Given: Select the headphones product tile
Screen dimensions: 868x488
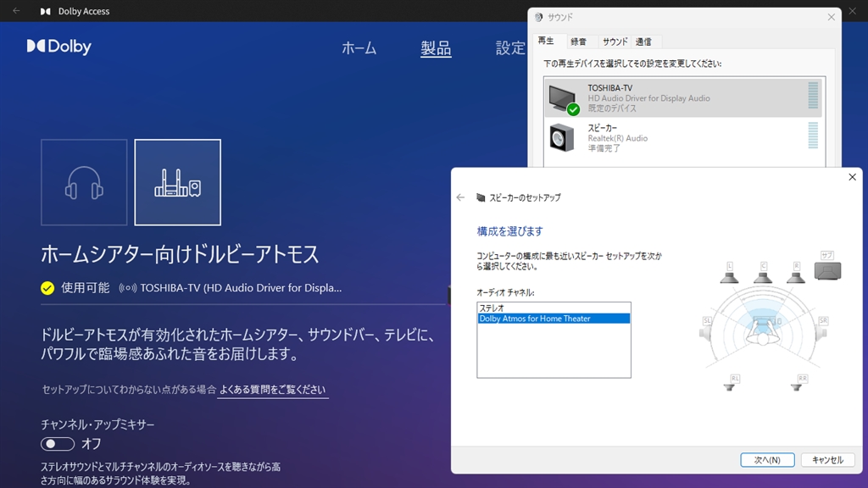Looking at the screenshot, I should tap(84, 182).
